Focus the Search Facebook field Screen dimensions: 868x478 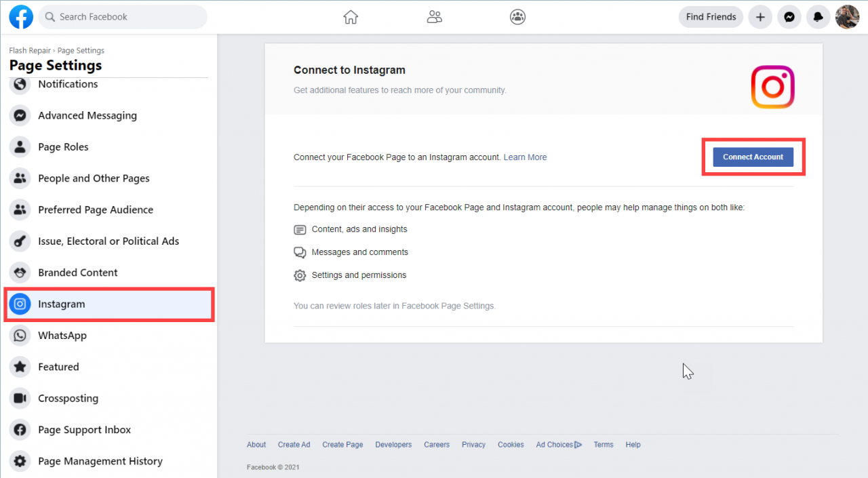click(x=123, y=17)
